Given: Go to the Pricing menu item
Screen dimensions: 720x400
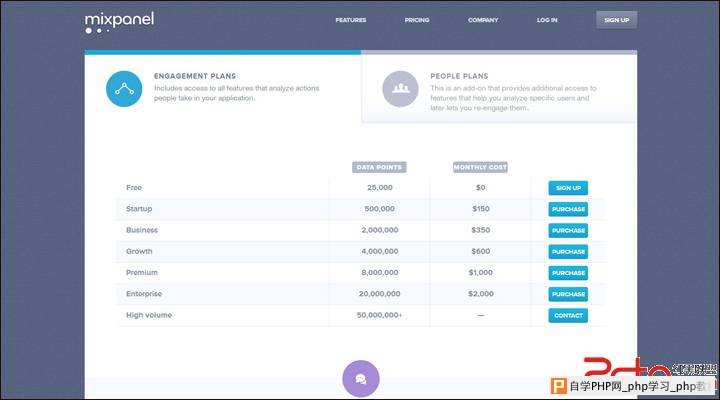Looking at the screenshot, I should tap(417, 20).
